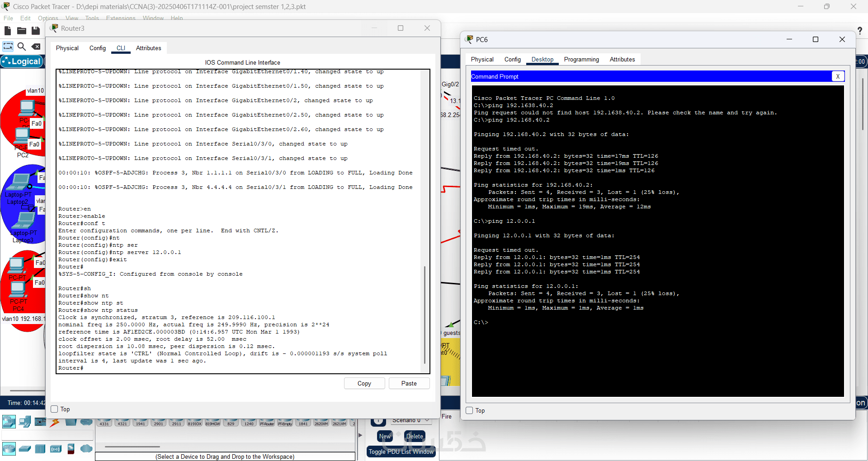Choose the Hubs subcategory icon

(x=40, y=449)
